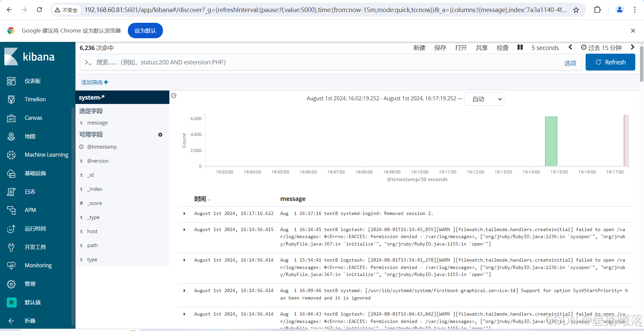This screenshot has height=331, width=644.
Task: Pause auto-refresh with the pause icon
Action: pos(520,47)
